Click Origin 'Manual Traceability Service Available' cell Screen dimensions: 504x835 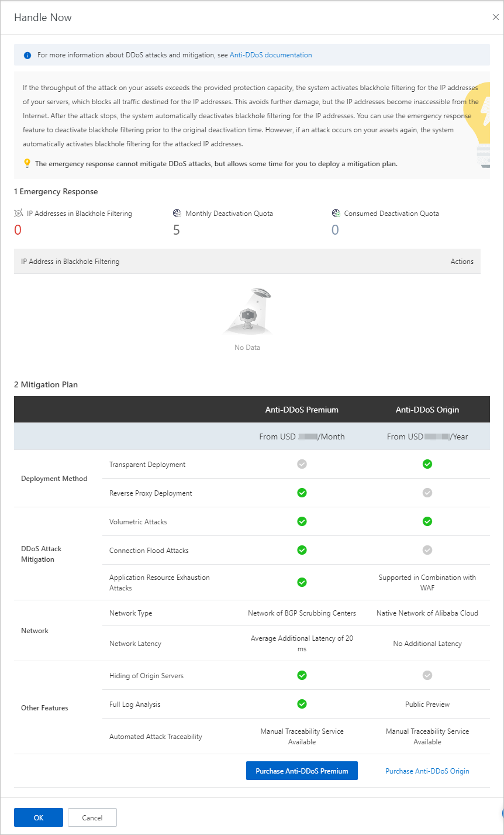pos(427,737)
